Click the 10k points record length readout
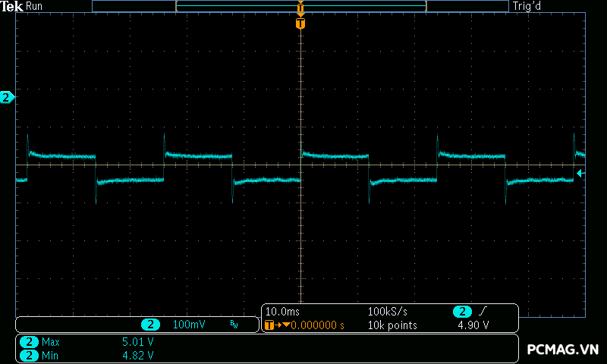Screen dimensions: 607x364 392,325
